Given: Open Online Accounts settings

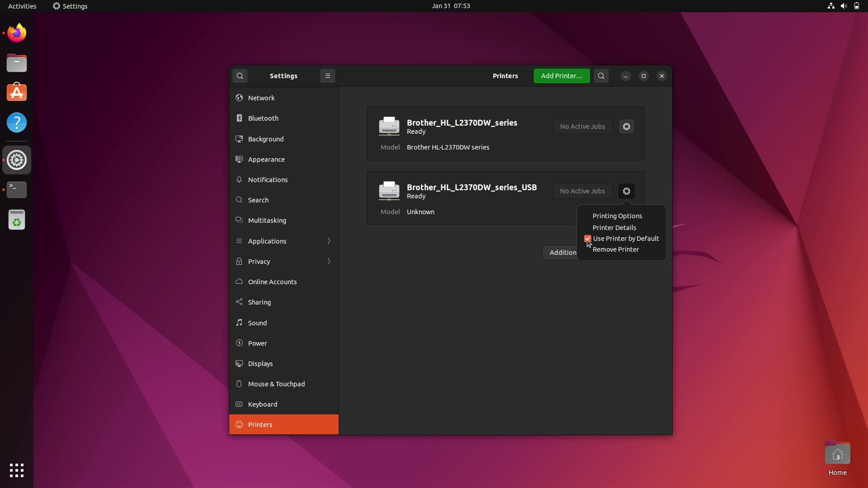Looking at the screenshot, I should pos(284,282).
